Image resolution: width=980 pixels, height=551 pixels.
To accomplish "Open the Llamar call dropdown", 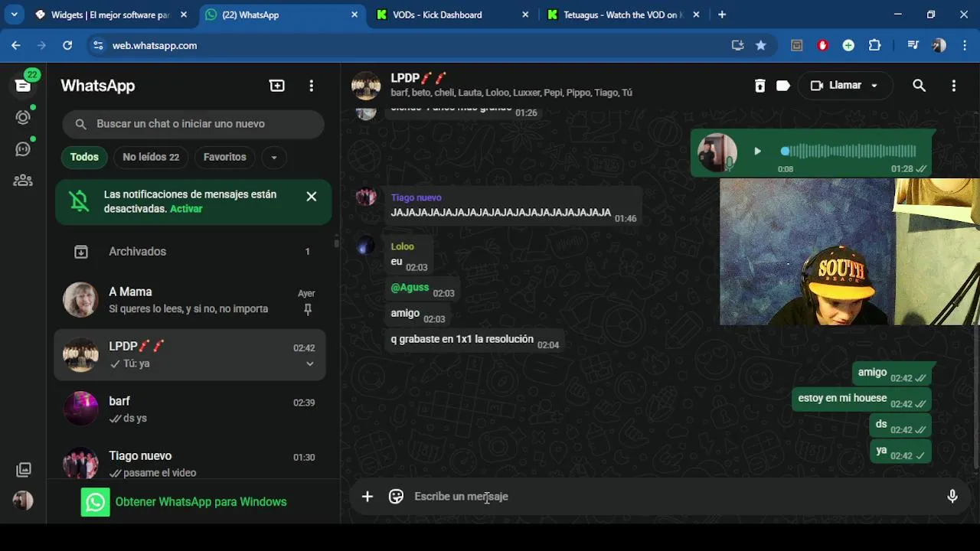I will 844,86.
